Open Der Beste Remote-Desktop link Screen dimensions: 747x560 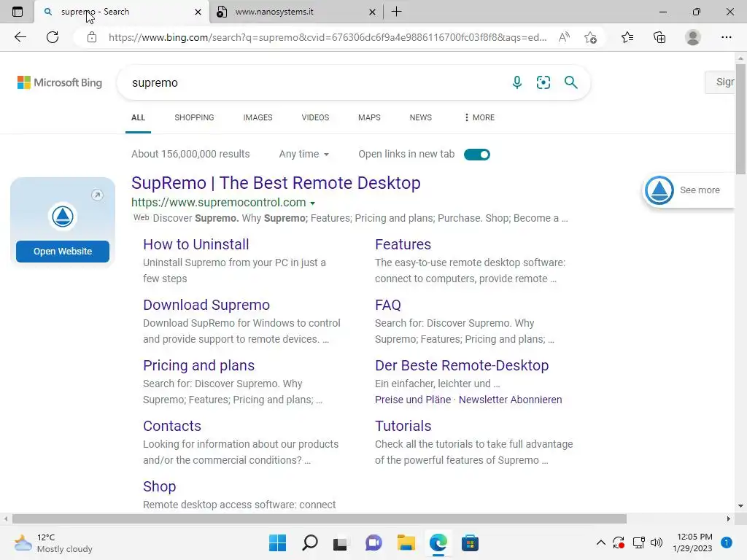(x=462, y=365)
